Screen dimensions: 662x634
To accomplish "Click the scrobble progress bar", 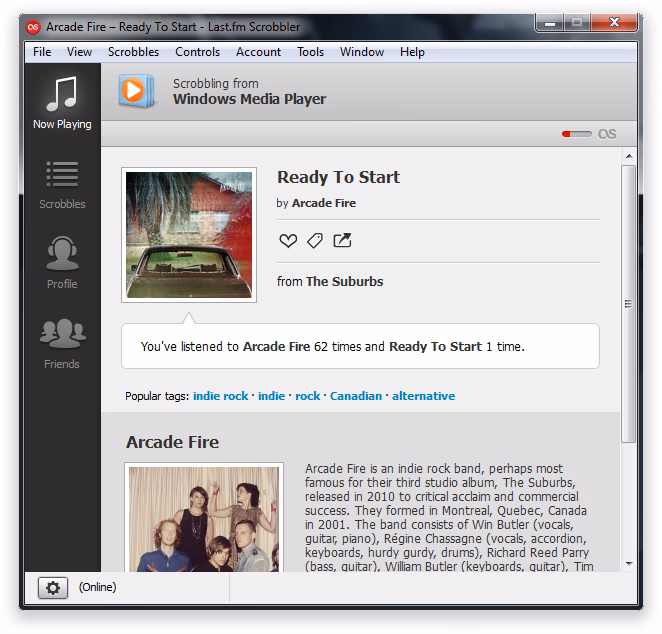I will pyautogui.click(x=577, y=134).
